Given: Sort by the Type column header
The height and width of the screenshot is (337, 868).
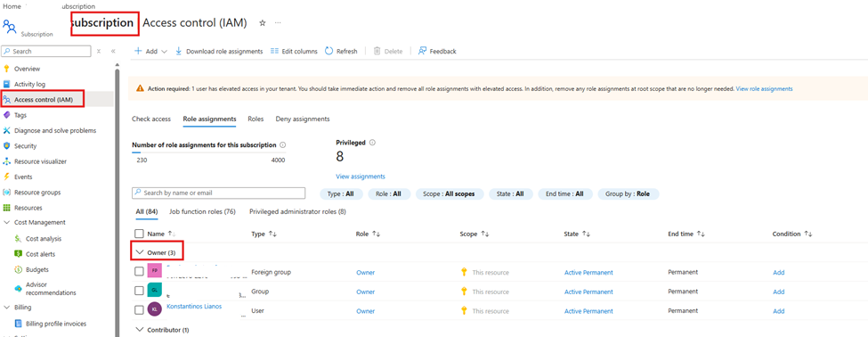Looking at the screenshot, I should click(264, 234).
